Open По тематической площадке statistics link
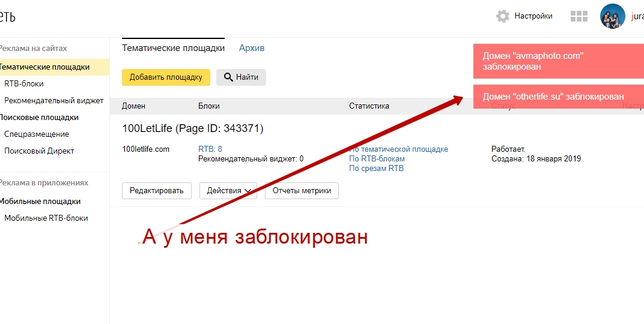The height and width of the screenshot is (324, 644). [x=398, y=149]
